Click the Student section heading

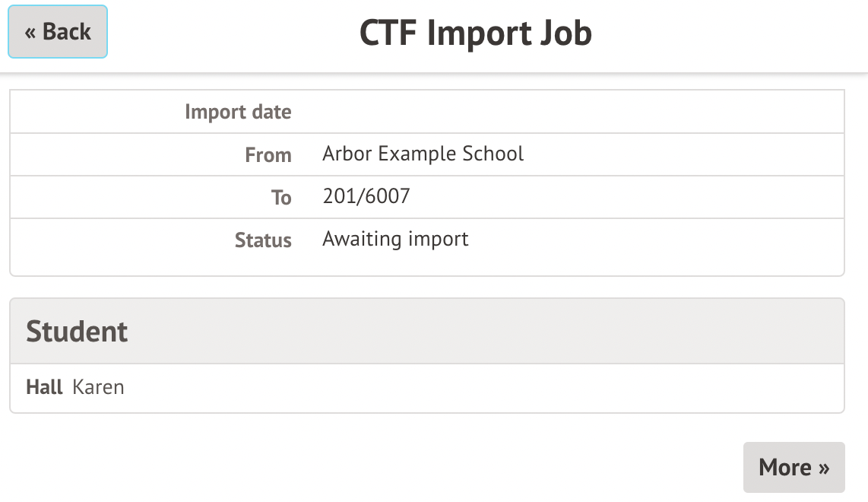[x=77, y=332]
